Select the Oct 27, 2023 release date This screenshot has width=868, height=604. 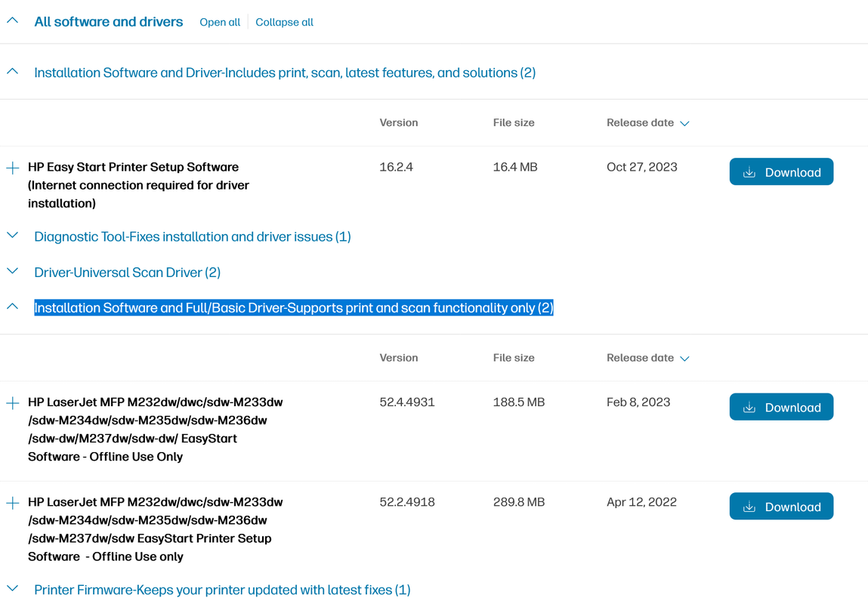point(641,167)
